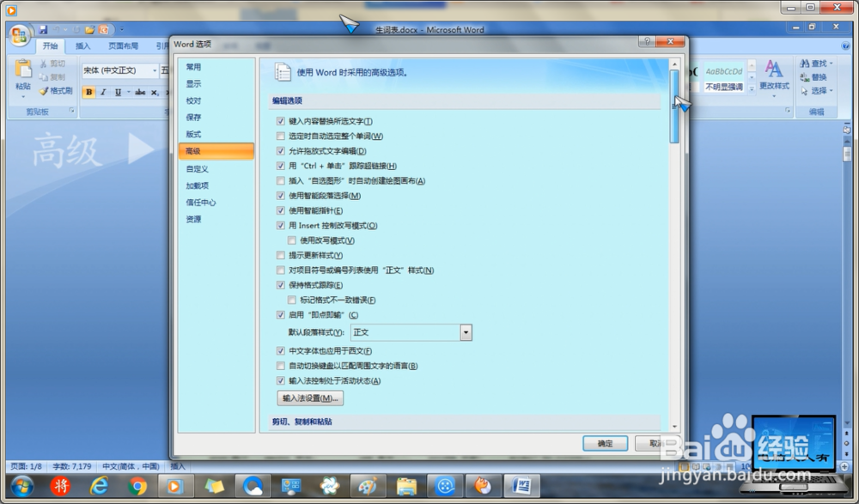Select 自定义 category in Word Options
The image size is (859, 504).
pyautogui.click(x=216, y=169)
